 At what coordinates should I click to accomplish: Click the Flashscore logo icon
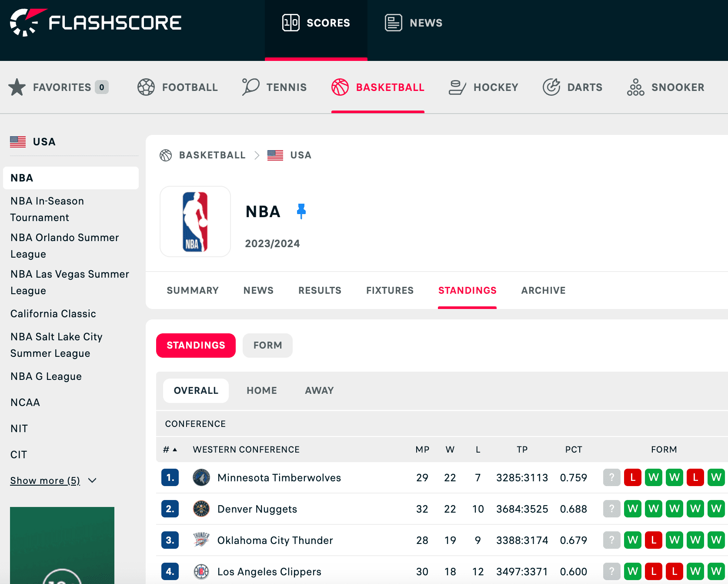[x=28, y=22]
